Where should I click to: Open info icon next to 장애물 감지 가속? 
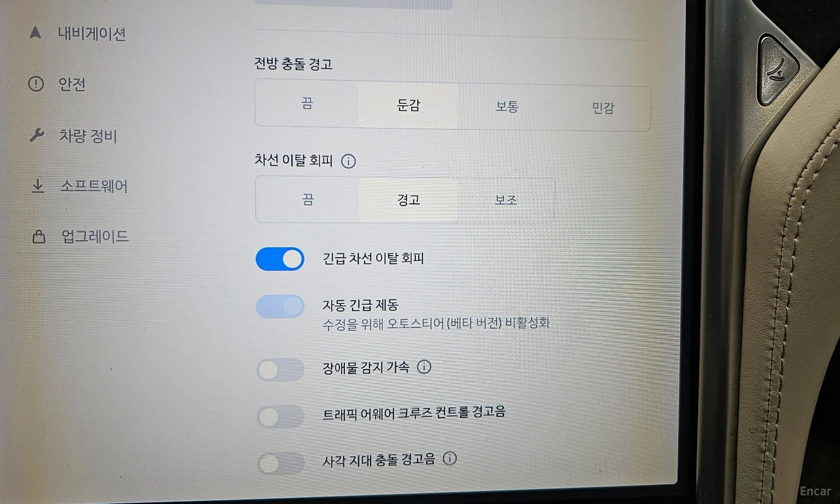424,367
